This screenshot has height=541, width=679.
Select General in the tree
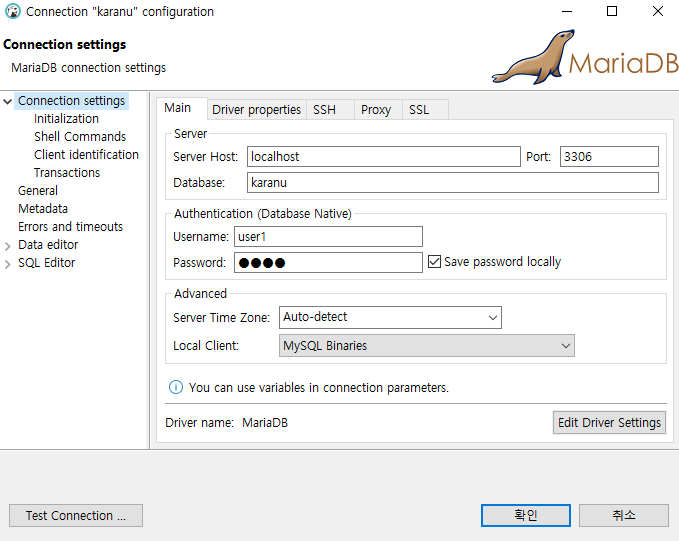(x=38, y=191)
